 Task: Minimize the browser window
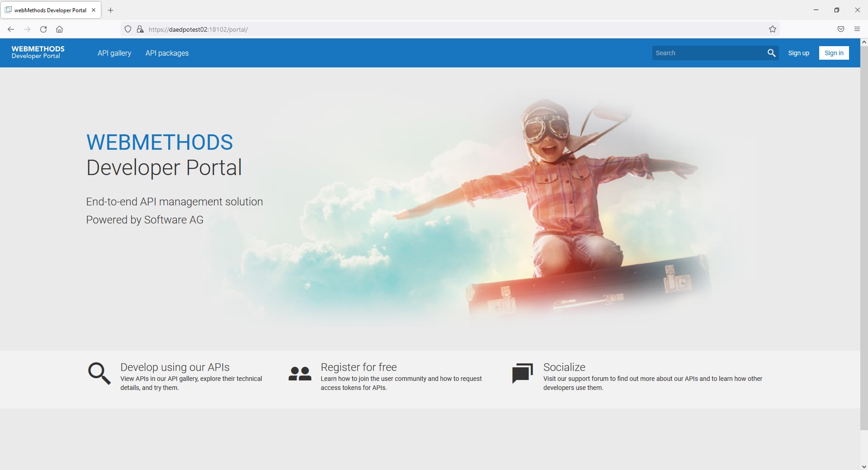point(816,10)
